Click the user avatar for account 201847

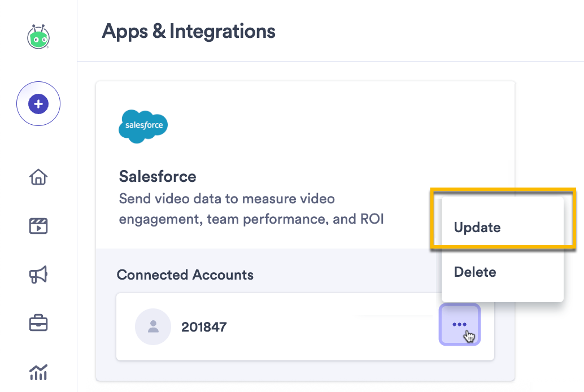tap(153, 327)
